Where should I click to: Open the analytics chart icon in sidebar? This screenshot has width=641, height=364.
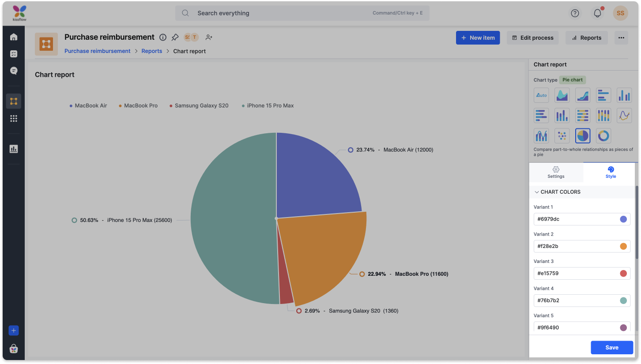[14, 149]
